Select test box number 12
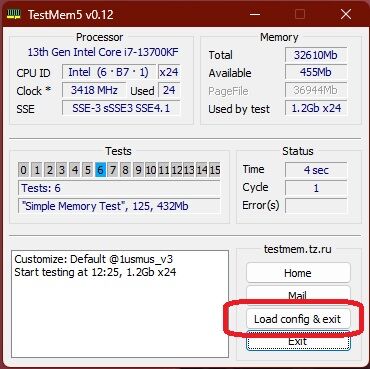The height and width of the screenshot is (369, 370). click(x=176, y=170)
